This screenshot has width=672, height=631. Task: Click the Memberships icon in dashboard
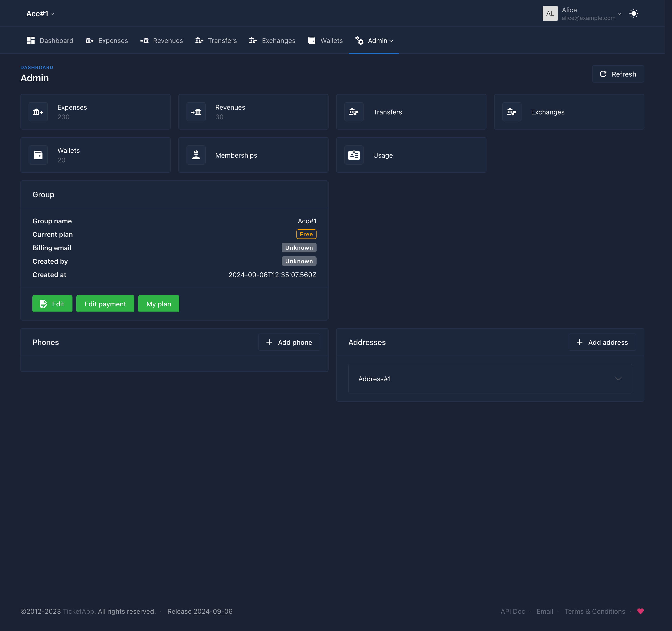coord(196,155)
